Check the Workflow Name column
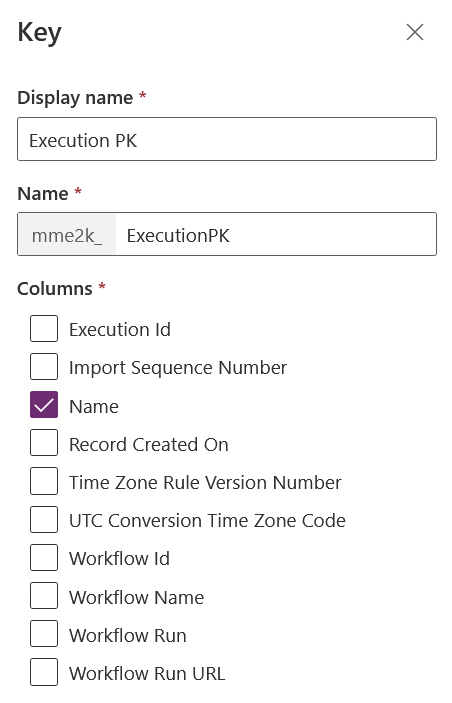 (x=44, y=596)
